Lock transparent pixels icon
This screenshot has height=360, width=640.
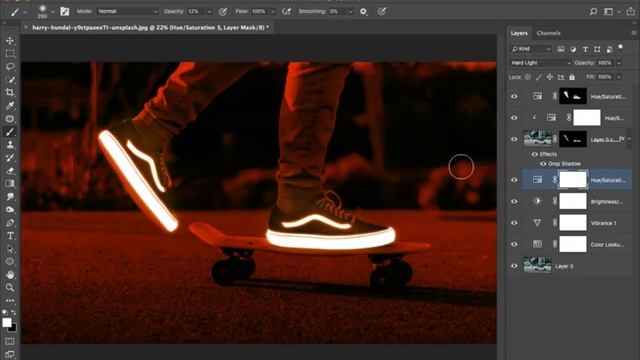(x=528, y=77)
